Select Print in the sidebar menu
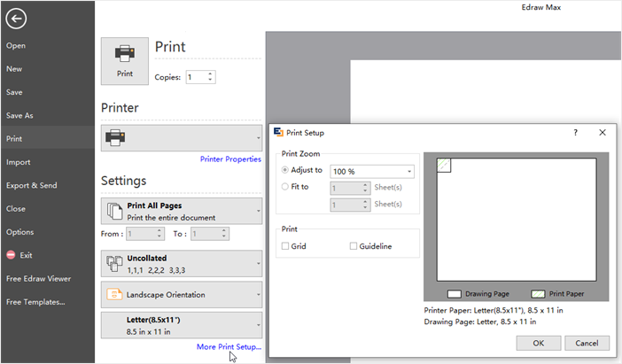Viewport: 622px width, 364px height. [x=14, y=139]
